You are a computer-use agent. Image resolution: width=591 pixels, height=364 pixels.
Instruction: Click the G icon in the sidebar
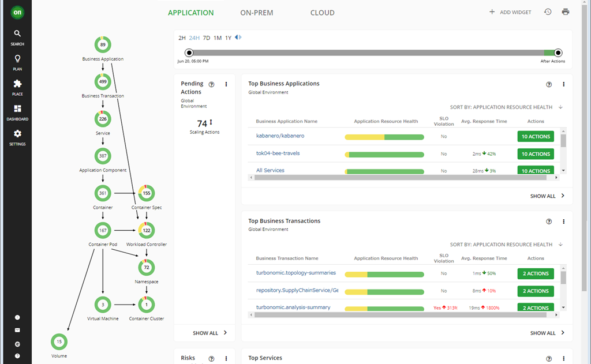[17, 344]
